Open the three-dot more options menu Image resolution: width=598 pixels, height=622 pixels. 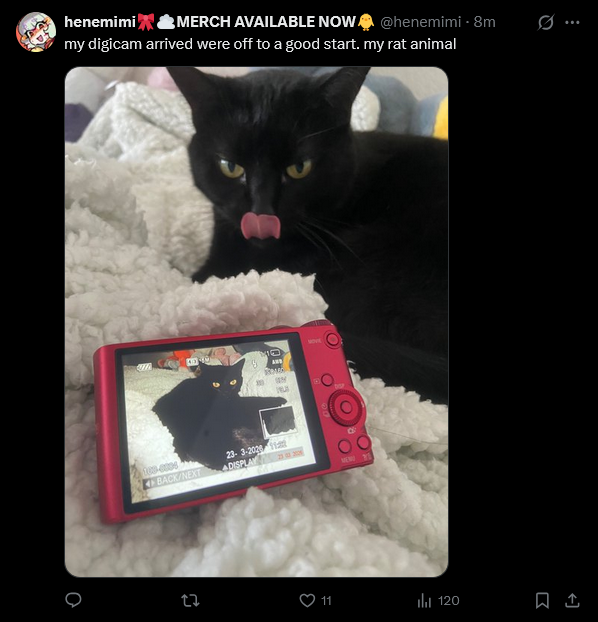click(x=572, y=22)
